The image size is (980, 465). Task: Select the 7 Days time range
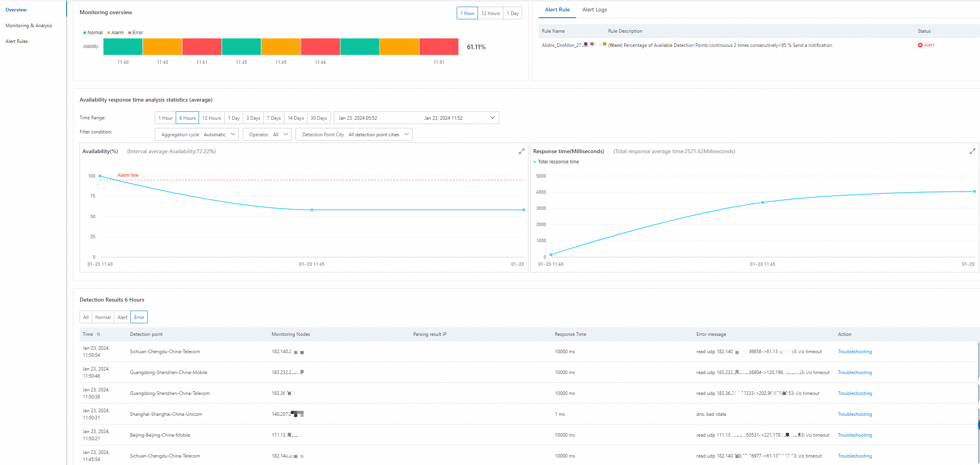tap(273, 118)
